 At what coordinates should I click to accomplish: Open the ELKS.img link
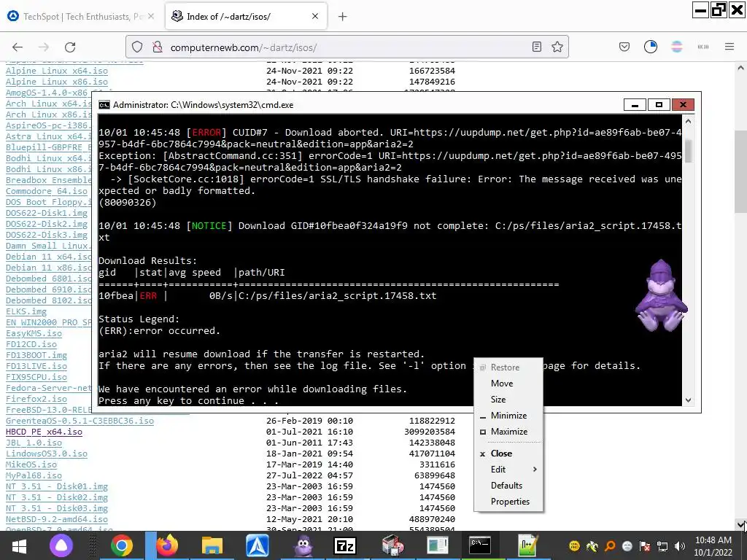point(26,311)
